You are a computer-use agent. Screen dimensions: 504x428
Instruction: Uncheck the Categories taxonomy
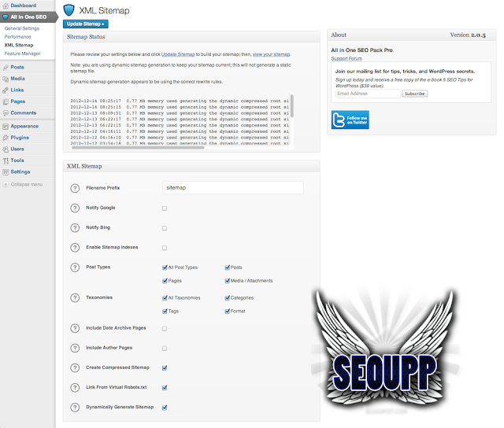point(228,298)
